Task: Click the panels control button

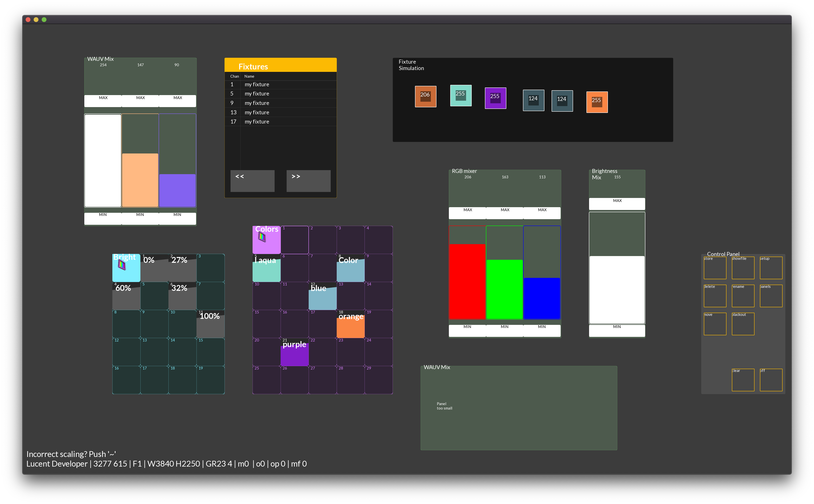Action: click(771, 296)
